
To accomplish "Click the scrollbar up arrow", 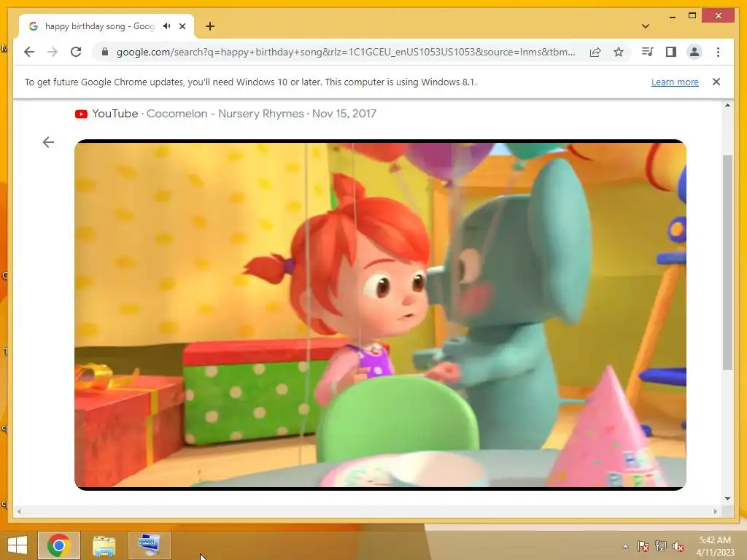I will [727, 105].
